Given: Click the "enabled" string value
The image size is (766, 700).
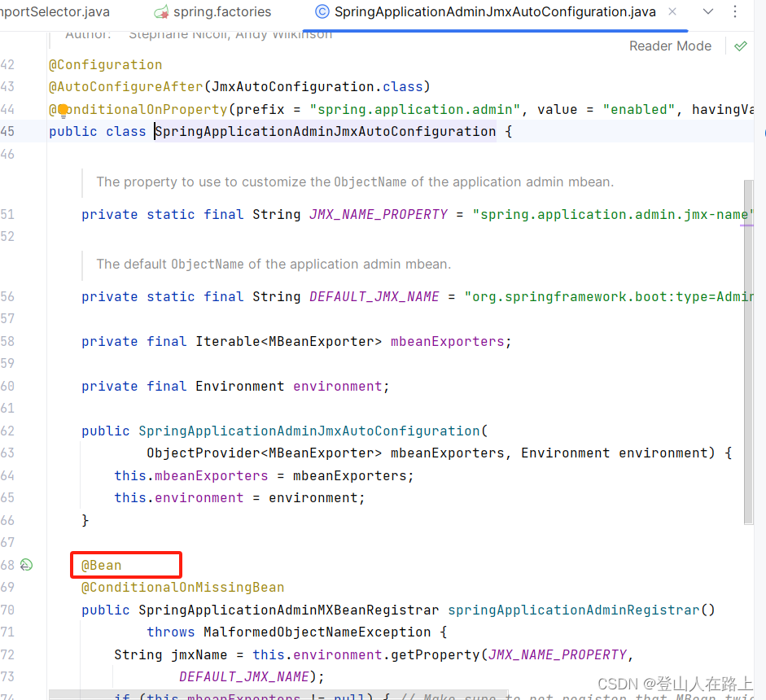Looking at the screenshot, I should 638,109.
